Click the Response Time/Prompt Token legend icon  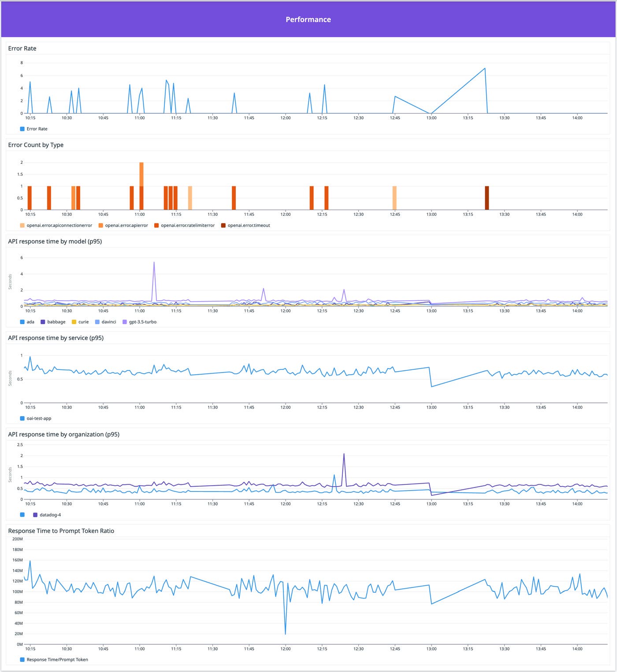(21, 659)
